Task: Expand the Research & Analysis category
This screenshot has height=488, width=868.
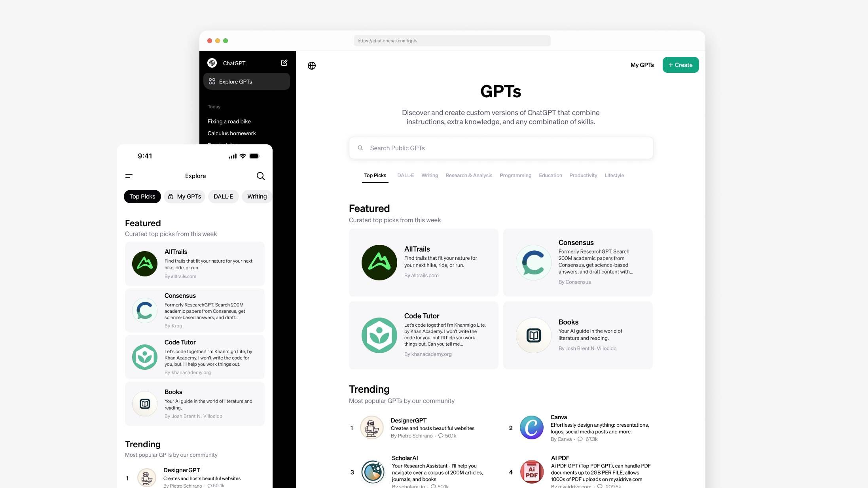Action: [469, 175]
